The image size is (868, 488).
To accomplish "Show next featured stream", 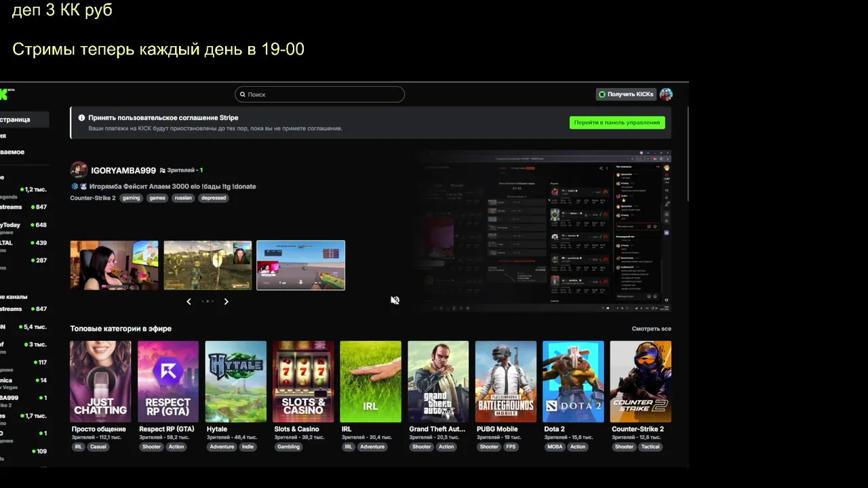I will coord(226,302).
